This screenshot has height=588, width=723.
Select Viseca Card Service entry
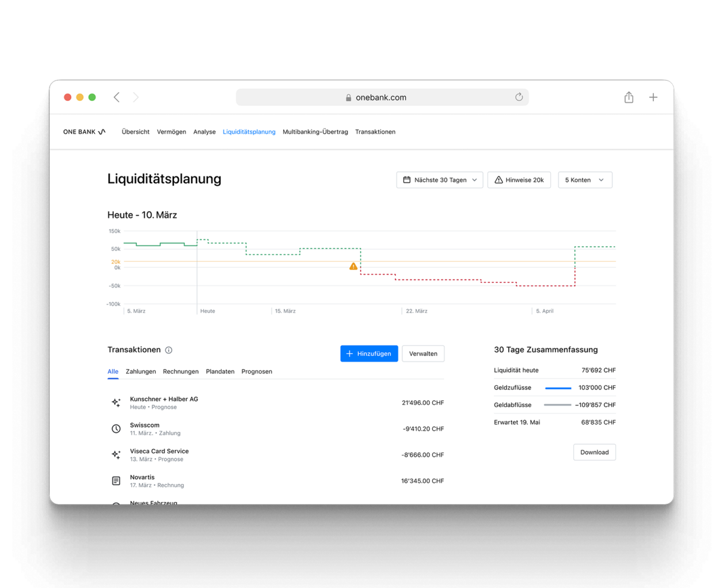[x=276, y=455]
